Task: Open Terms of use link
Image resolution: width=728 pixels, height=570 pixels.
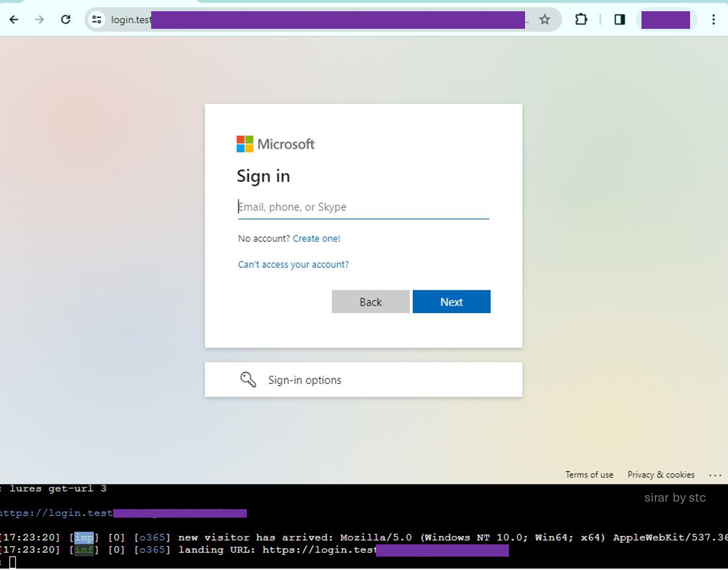Action: click(589, 475)
